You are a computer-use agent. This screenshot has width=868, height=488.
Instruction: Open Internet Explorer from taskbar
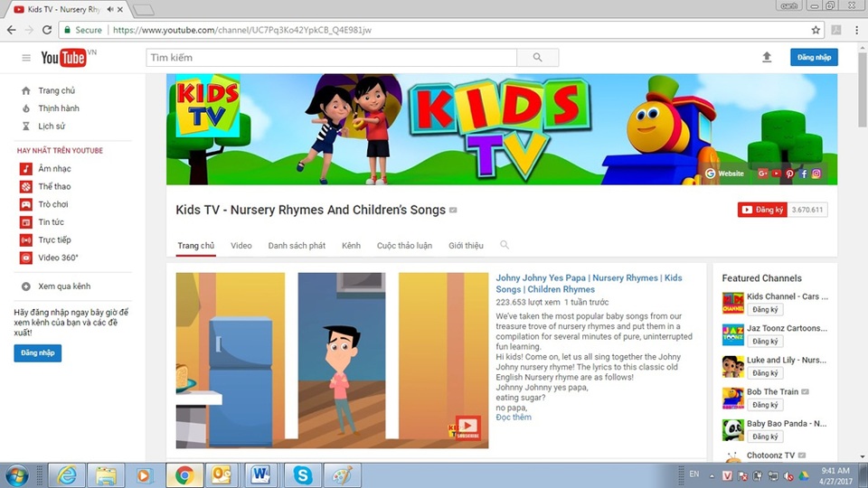[x=67, y=475]
